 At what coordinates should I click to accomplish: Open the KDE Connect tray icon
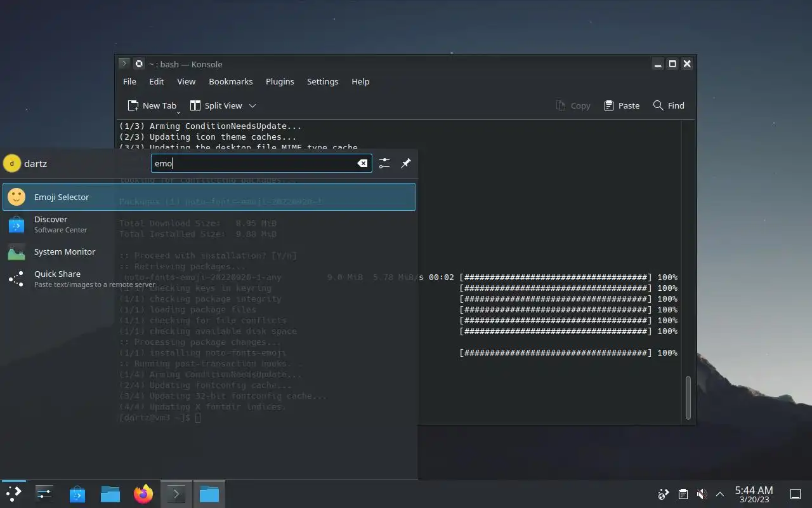pyautogui.click(x=664, y=494)
